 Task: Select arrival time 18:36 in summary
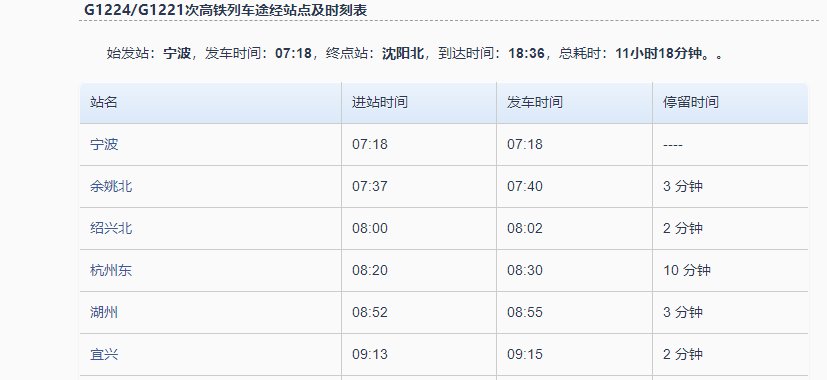click(526, 53)
